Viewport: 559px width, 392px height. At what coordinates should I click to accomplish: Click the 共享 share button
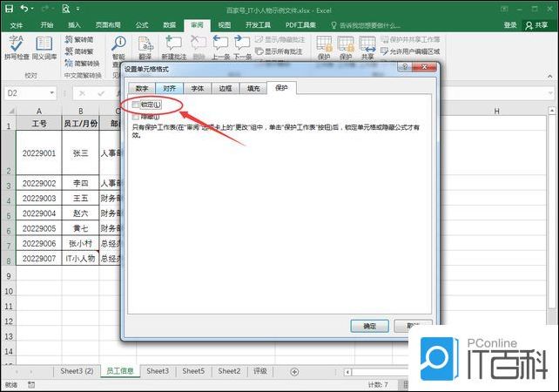click(x=536, y=25)
